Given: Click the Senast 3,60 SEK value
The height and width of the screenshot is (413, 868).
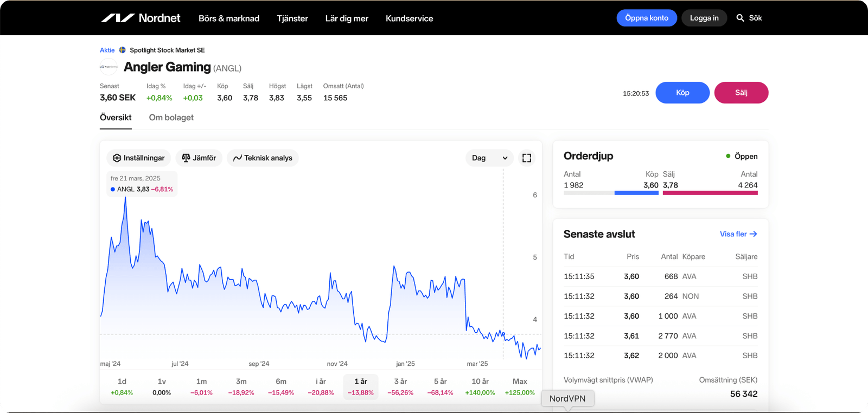Looking at the screenshot, I should coord(118,98).
